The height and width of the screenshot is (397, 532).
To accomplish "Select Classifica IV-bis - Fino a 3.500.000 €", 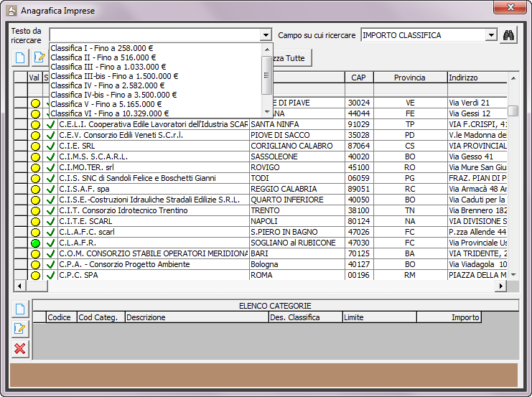I will coord(156,95).
